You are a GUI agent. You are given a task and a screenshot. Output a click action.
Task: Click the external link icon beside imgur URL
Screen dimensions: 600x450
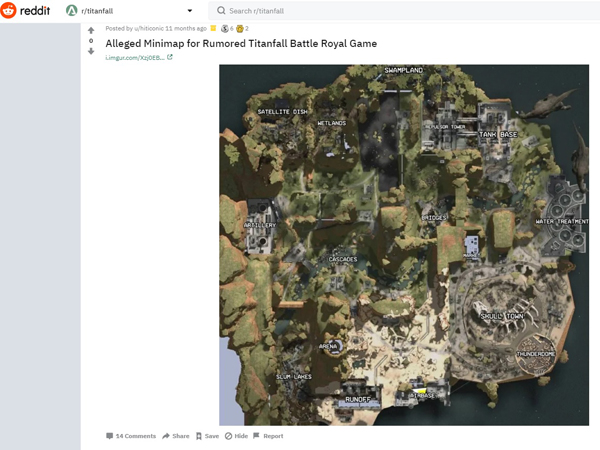170,57
